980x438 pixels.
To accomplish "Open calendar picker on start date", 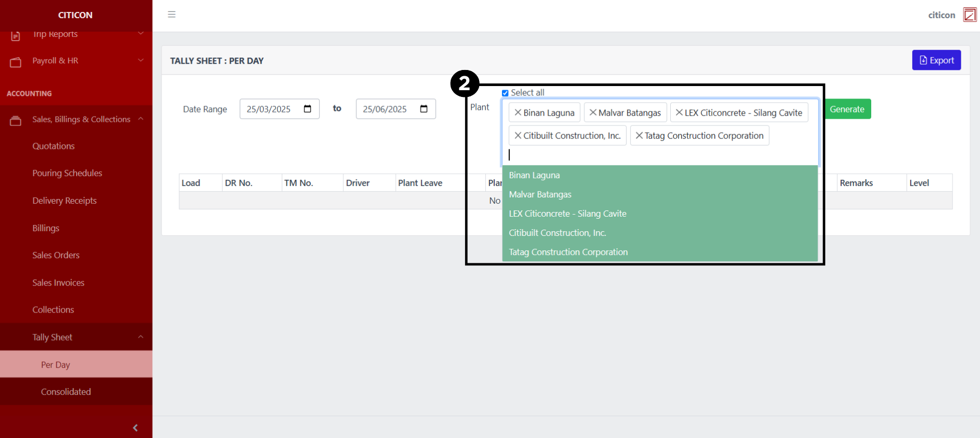I will (x=307, y=109).
